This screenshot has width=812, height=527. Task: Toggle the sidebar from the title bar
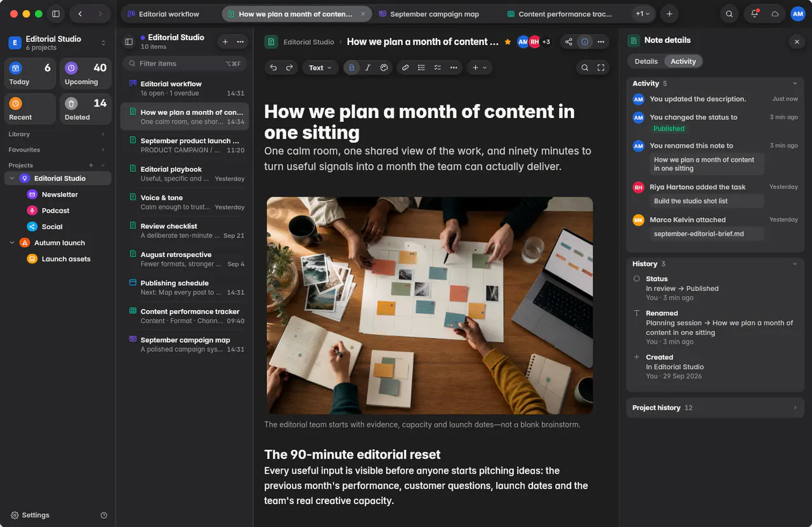(56, 14)
